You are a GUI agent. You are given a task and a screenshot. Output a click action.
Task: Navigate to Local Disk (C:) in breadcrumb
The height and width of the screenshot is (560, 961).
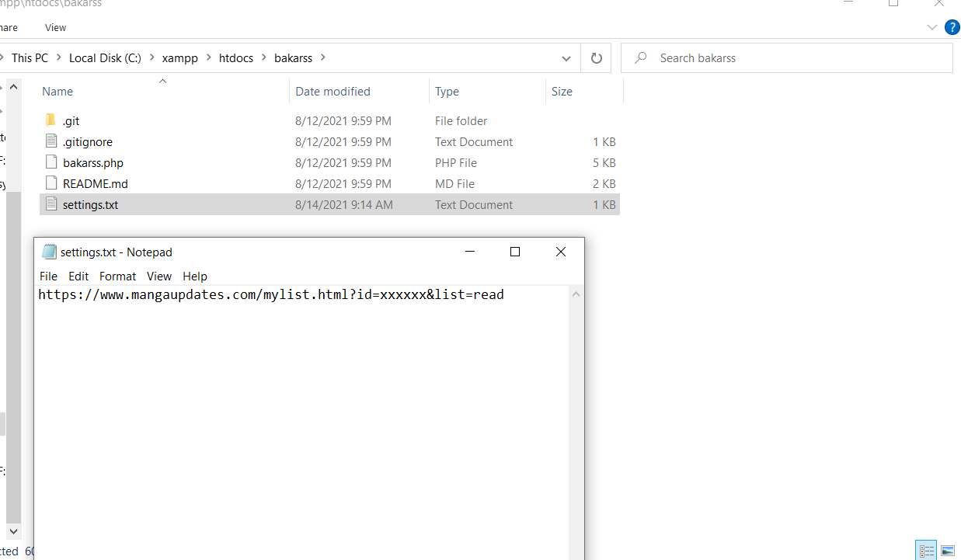106,57
